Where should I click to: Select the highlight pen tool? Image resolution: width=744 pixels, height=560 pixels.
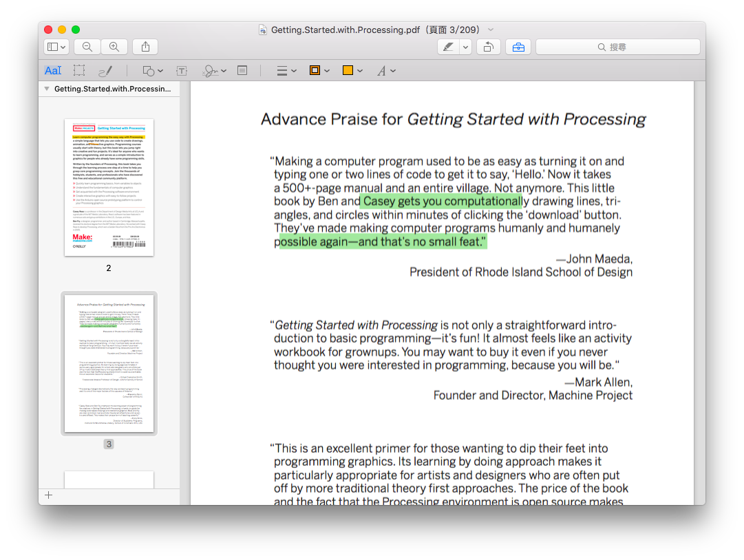(x=448, y=47)
